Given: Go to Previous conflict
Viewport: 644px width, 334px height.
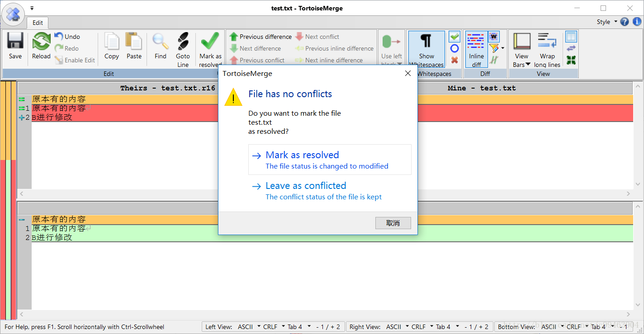Looking at the screenshot, I should click(257, 60).
